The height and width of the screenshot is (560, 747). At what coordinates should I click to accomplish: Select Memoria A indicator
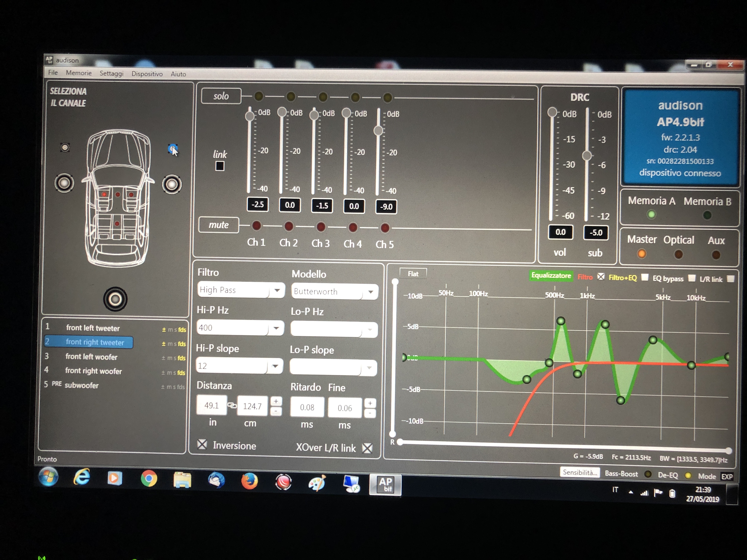point(651,214)
